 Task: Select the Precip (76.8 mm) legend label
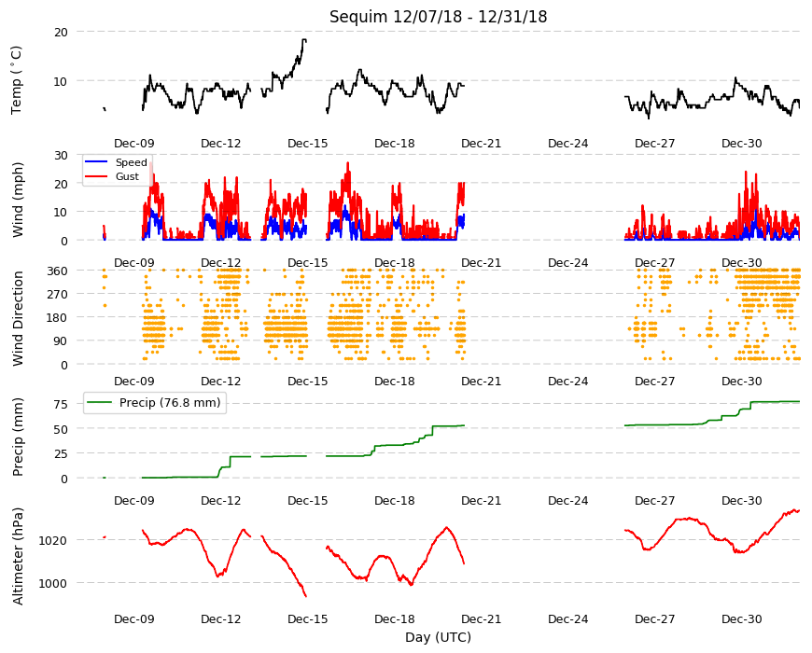tap(170, 403)
